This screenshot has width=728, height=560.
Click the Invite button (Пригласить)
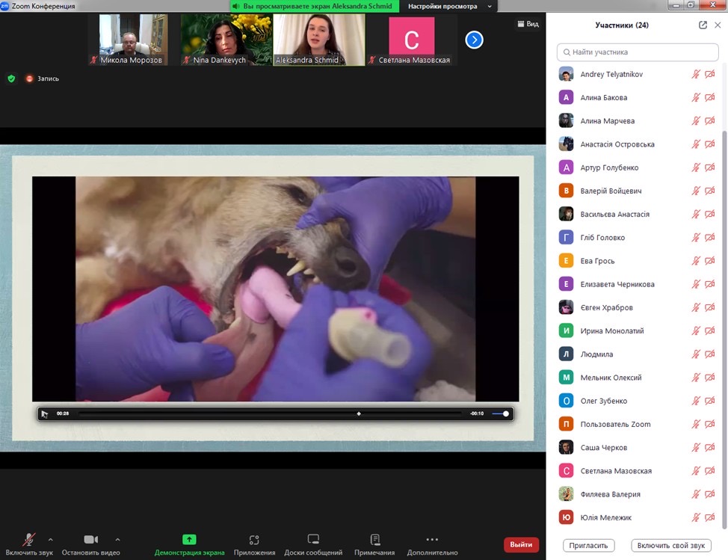588,546
